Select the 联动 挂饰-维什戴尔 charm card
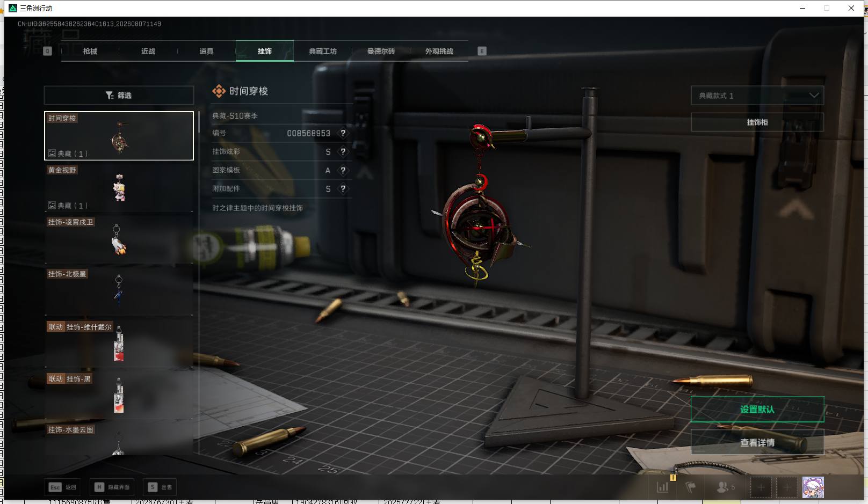This screenshot has height=504, width=868. (x=119, y=344)
